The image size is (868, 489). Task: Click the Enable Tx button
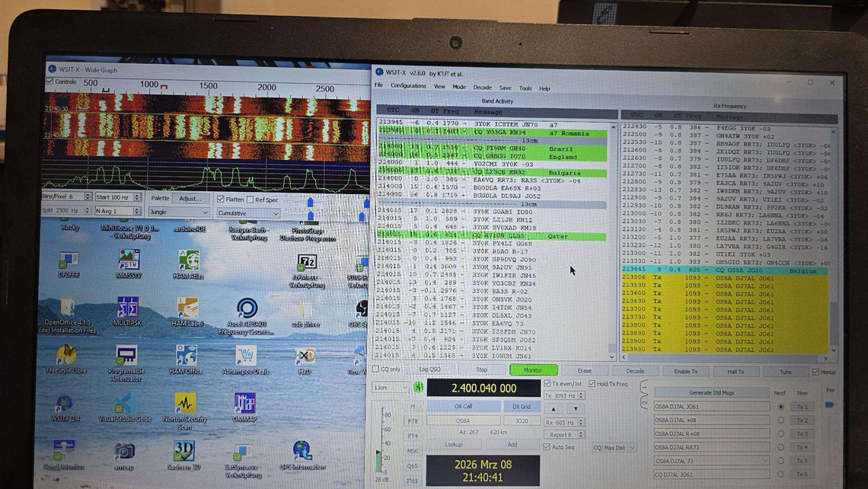tap(685, 371)
